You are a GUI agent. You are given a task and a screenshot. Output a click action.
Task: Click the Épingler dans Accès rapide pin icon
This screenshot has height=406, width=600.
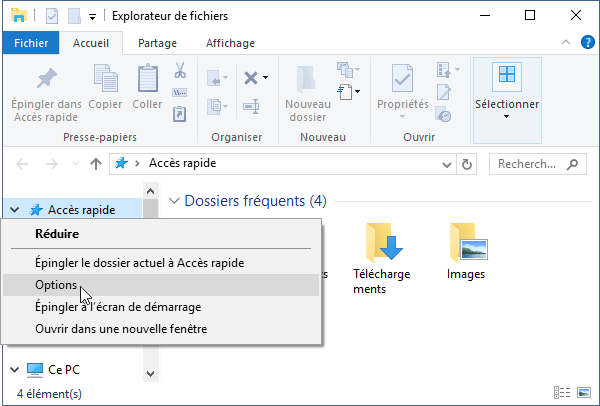pos(46,79)
